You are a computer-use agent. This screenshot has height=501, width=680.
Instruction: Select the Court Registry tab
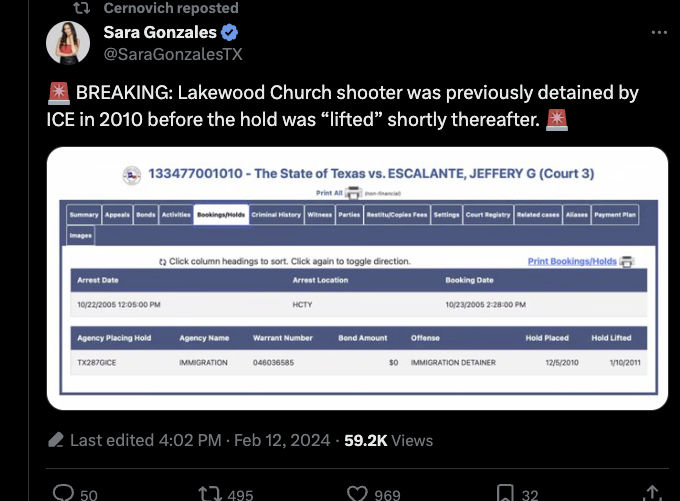(488, 215)
